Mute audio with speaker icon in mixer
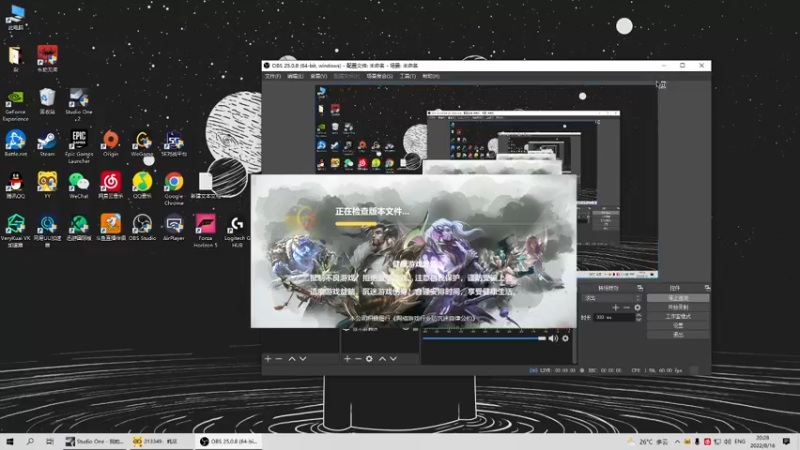 coord(553,338)
